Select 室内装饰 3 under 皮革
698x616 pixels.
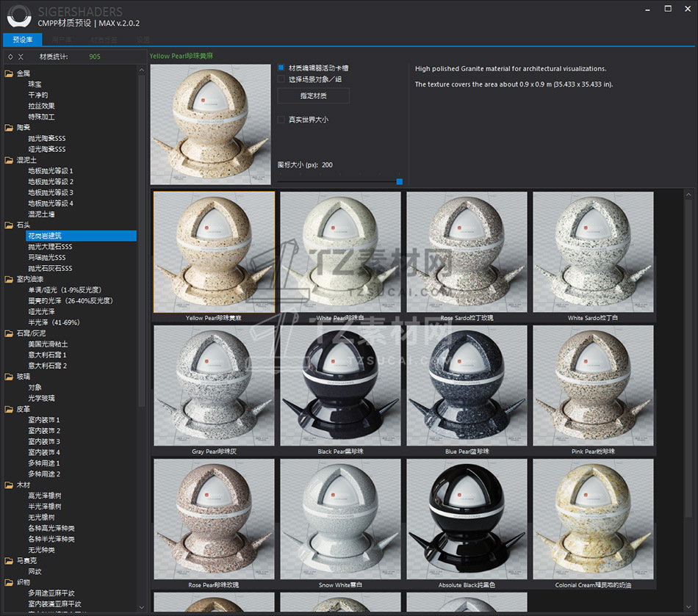[43, 442]
